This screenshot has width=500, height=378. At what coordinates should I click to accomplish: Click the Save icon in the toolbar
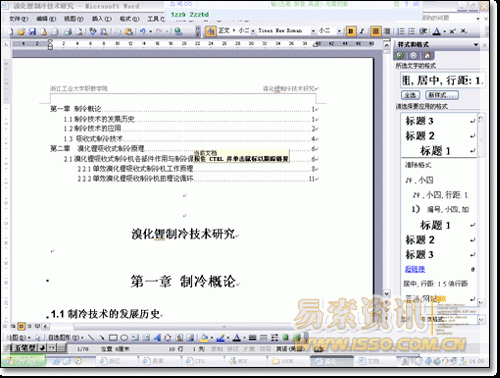point(32,31)
